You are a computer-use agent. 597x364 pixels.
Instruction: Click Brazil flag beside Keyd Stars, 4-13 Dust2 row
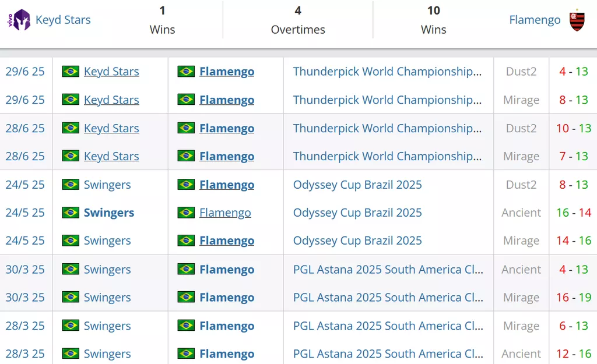pyautogui.click(x=71, y=71)
